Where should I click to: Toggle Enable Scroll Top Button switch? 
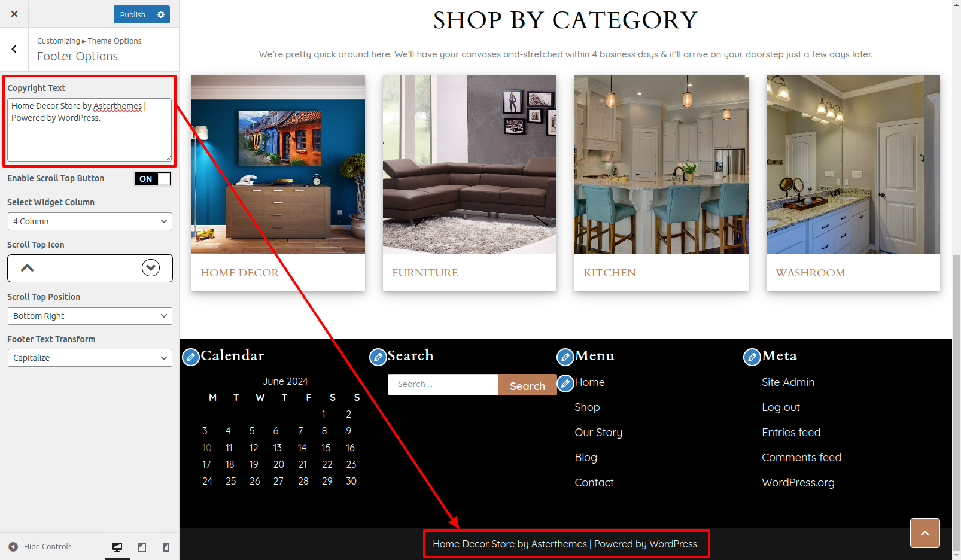pos(153,179)
